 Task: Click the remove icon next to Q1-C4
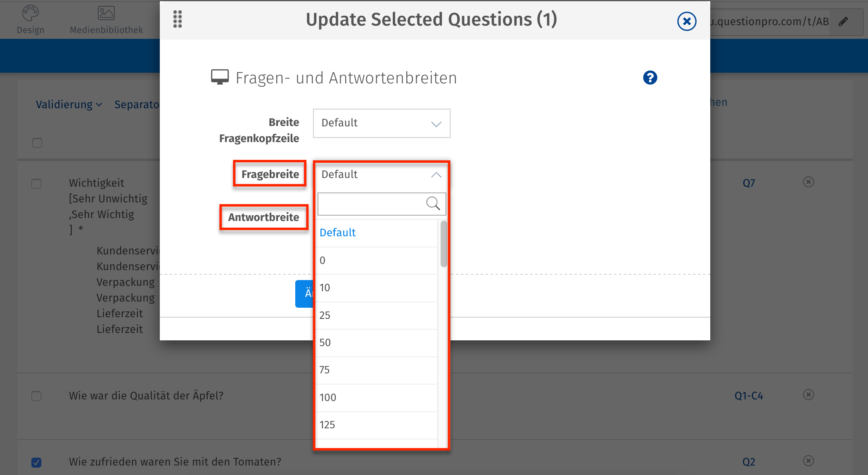[x=808, y=395]
